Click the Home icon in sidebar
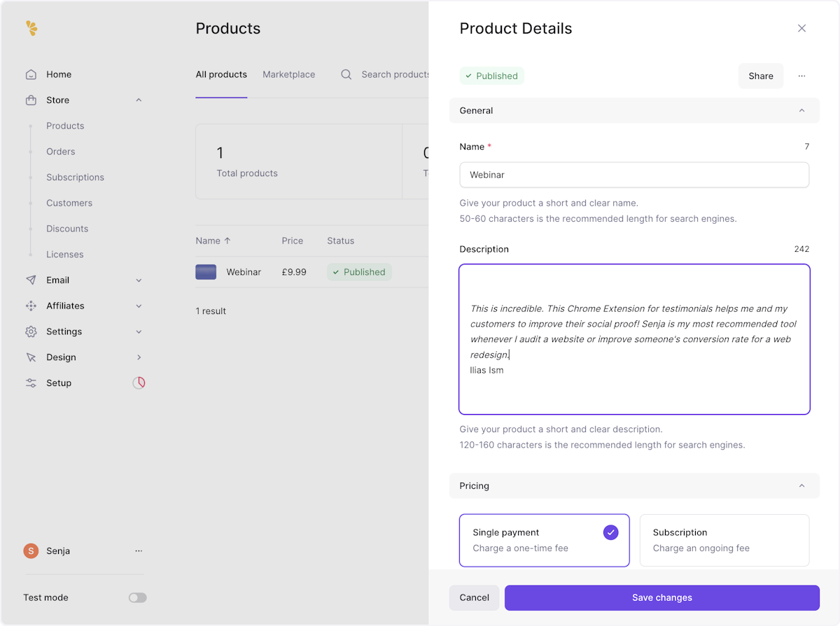The height and width of the screenshot is (626, 840). (x=31, y=75)
